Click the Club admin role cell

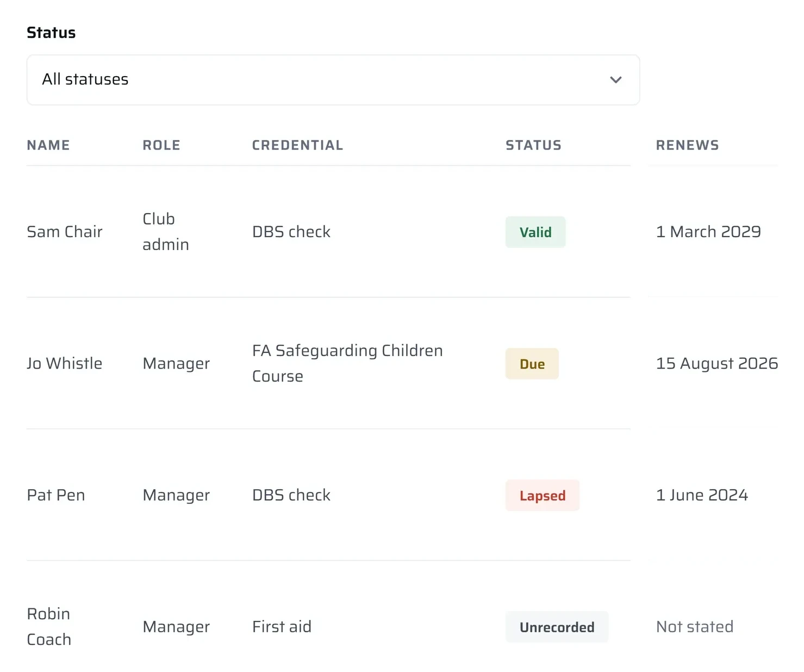(166, 232)
